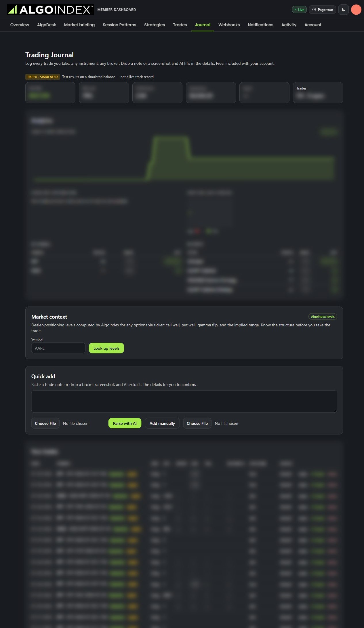Click the PAPER · SIMULATED badge

pos(43,77)
